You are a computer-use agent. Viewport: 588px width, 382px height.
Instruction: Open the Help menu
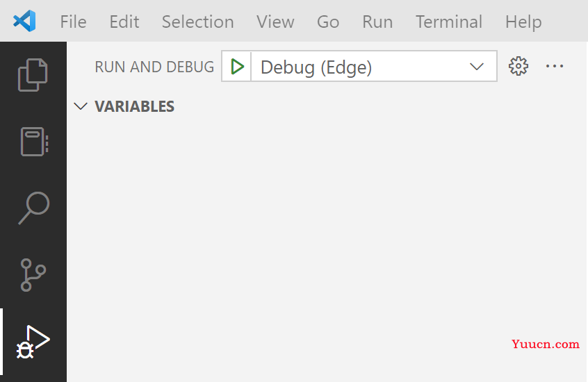523,22
